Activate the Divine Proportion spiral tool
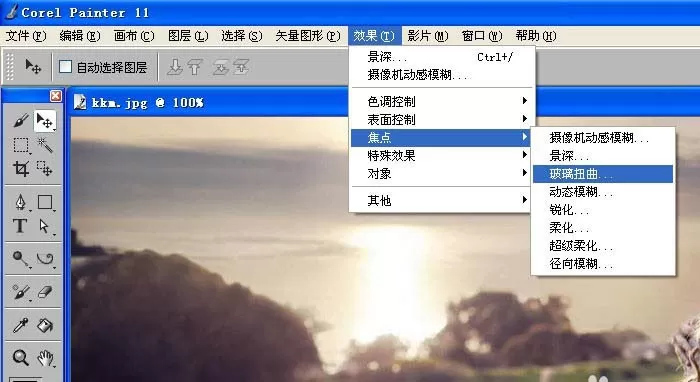The image size is (700, 382). coord(45,258)
